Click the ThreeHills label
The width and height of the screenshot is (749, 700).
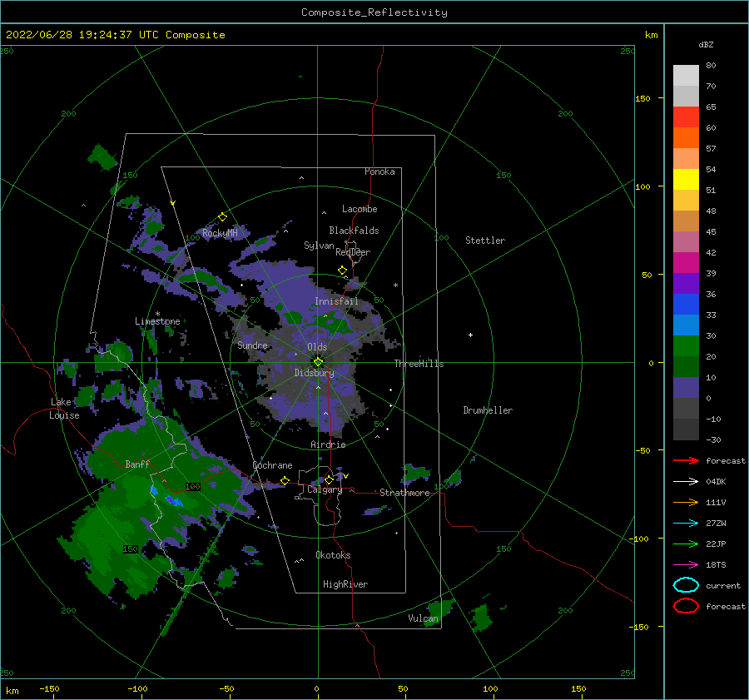419,364
